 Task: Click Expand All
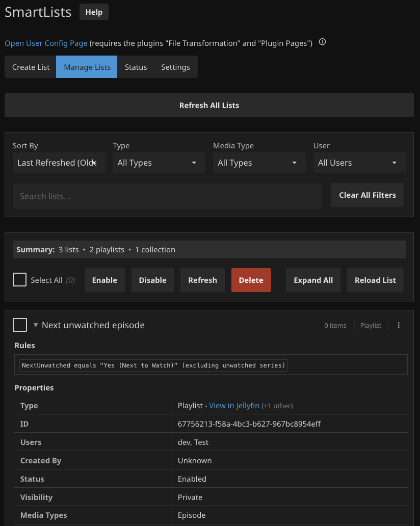(313, 280)
